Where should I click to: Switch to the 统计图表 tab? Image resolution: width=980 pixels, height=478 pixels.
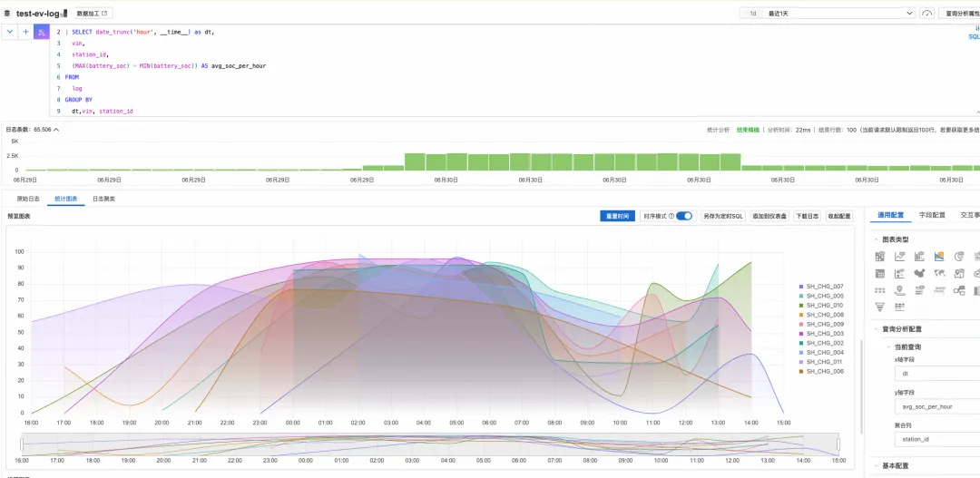(66, 199)
